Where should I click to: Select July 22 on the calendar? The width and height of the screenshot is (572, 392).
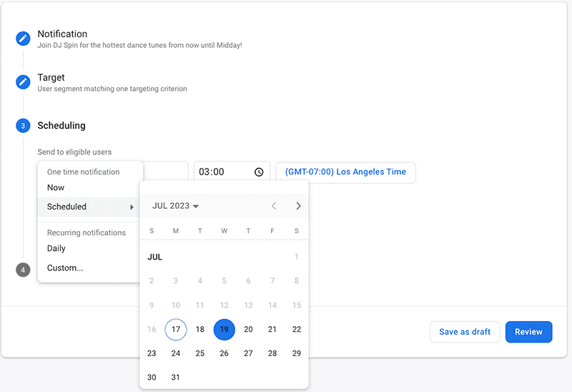(x=297, y=330)
